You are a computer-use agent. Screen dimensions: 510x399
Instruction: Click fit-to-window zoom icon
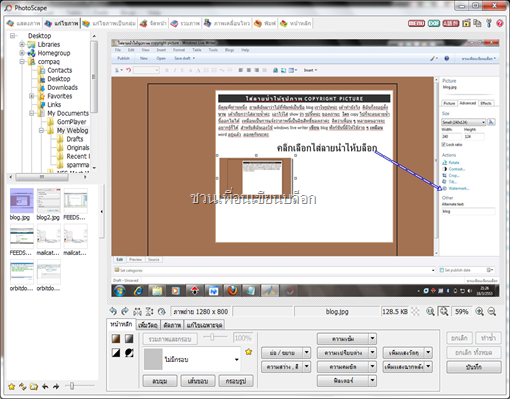444,312
